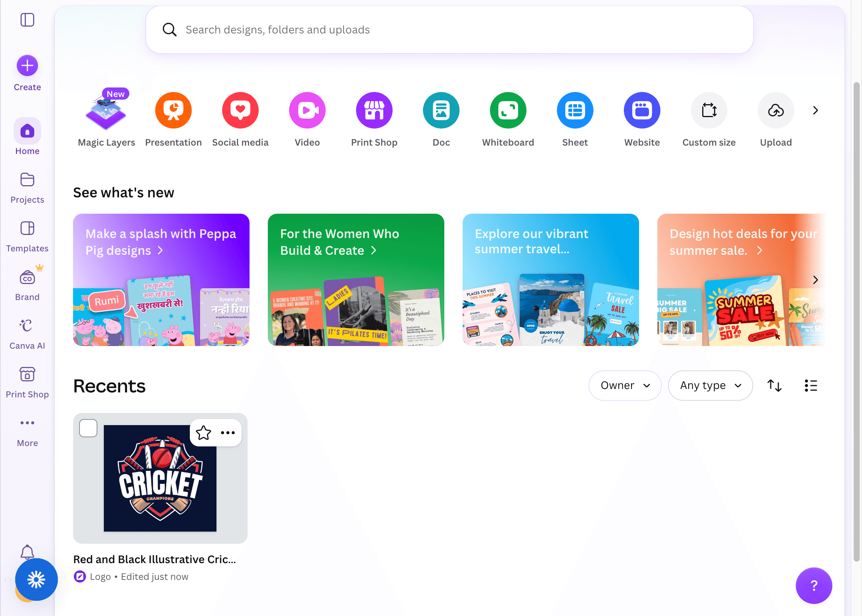Image resolution: width=862 pixels, height=616 pixels.
Task: Open hot deals summer sale banner
Action: pyautogui.click(x=741, y=280)
